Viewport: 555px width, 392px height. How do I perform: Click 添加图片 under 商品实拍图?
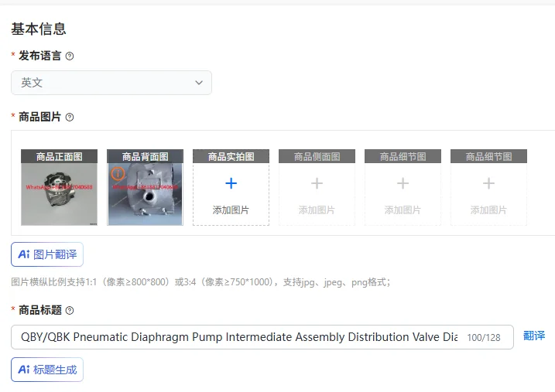(x=231, y=210)
